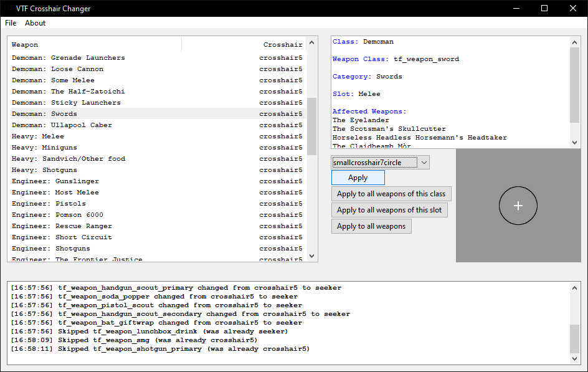Click Apply to all weapons of this slot
The image size is (588, 372).
click(389, 210)
